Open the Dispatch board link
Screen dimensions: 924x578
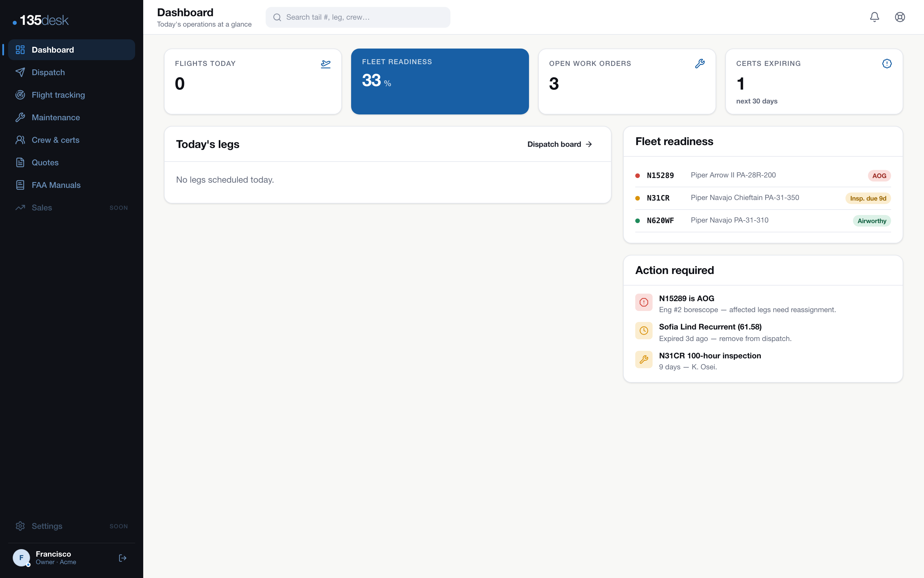pos(560,144)
